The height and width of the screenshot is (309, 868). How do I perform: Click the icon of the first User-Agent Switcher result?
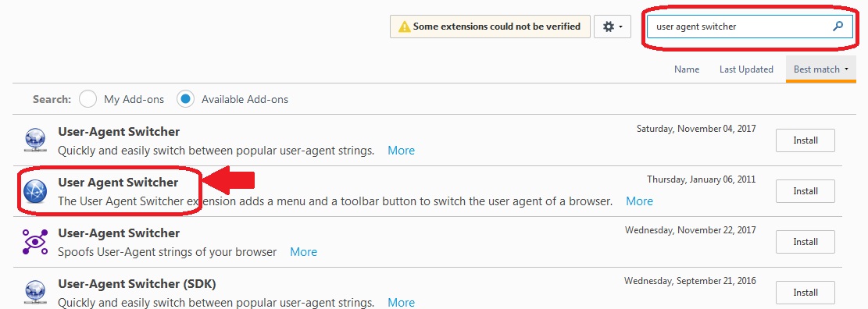coord(35,140)
